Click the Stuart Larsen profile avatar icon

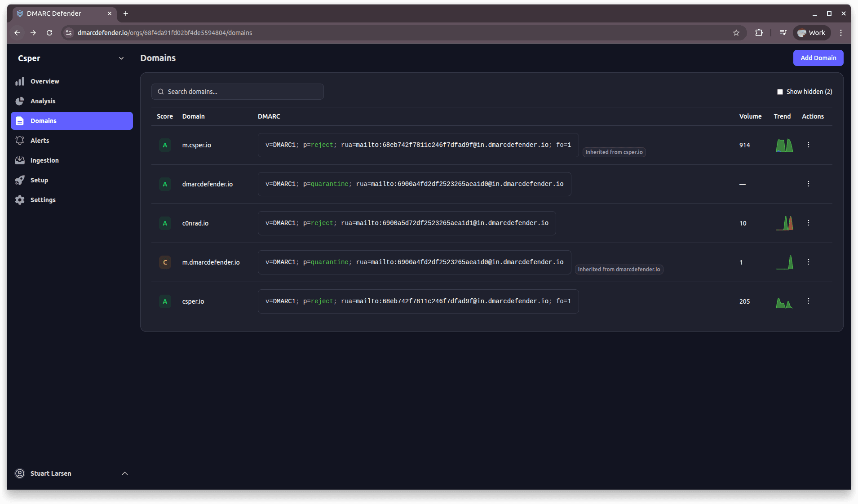[20, 473]
